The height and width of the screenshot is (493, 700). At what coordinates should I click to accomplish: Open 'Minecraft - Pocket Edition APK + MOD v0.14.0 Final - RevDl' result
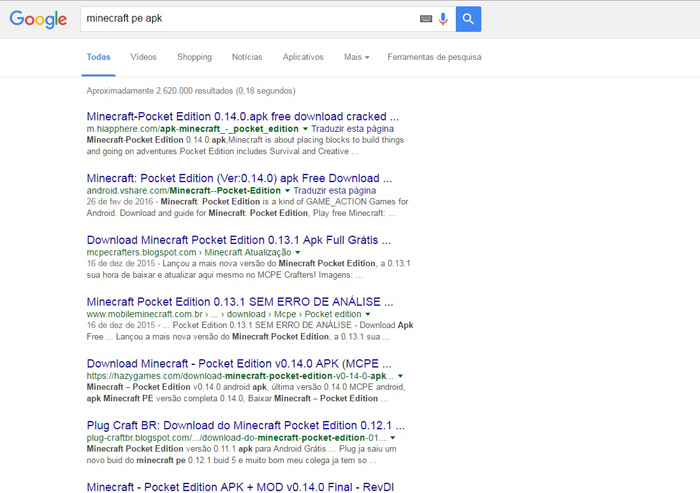[240, 487]
